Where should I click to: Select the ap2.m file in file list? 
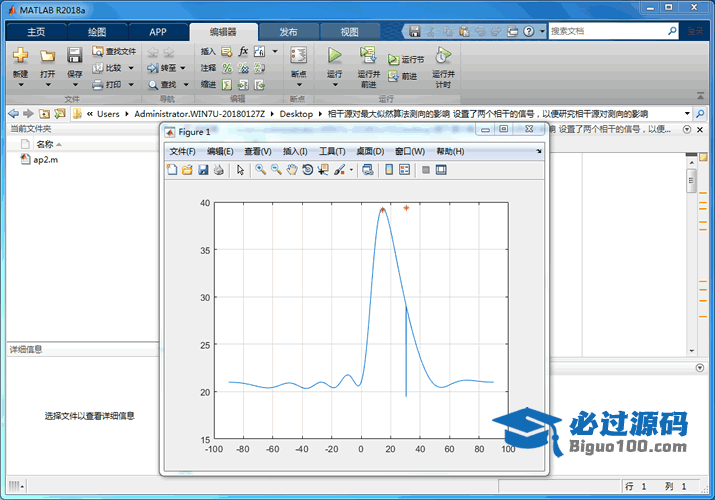click(46, 160)
